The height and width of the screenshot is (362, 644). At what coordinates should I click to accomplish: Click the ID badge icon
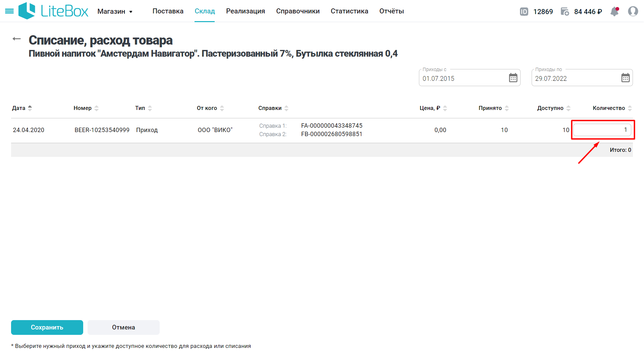[x=524, y=12]
